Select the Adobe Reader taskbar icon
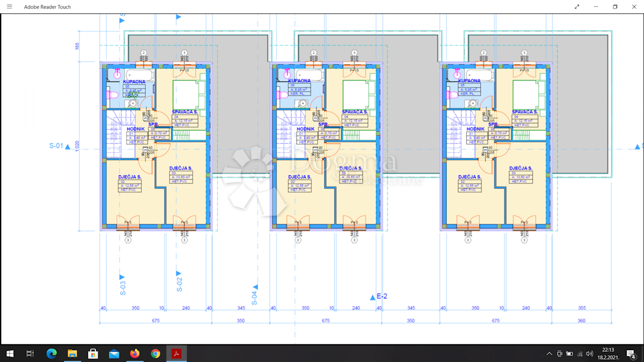Image resolution: width=644 pixels, height=362 pixels. click(176, 353)
